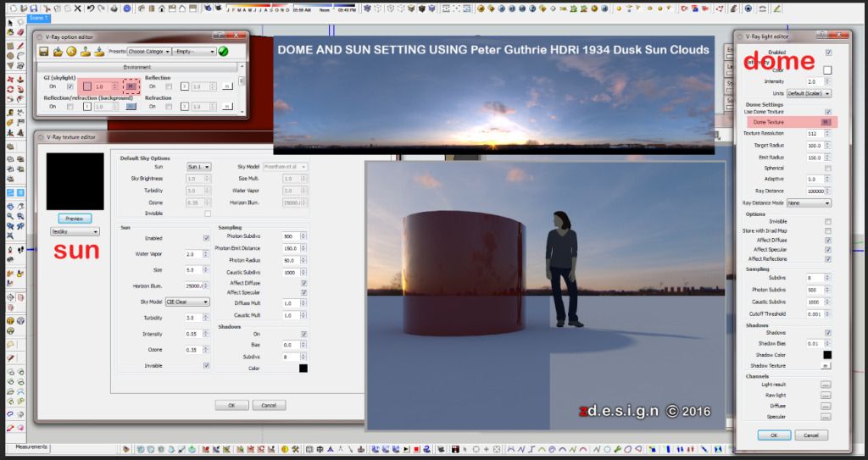Click the Light result channel browse button
Screen dimensions: 868x460
826,384
